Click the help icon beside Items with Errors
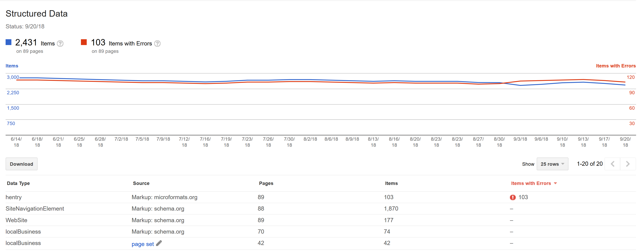The image size is (644, 251). [x=157, y=44]
